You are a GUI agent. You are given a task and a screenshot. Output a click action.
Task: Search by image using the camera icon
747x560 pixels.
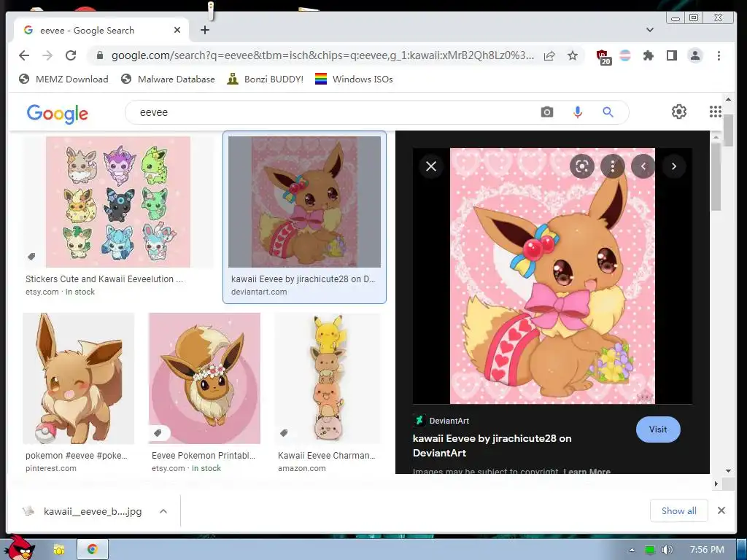[x=547, y=112]
